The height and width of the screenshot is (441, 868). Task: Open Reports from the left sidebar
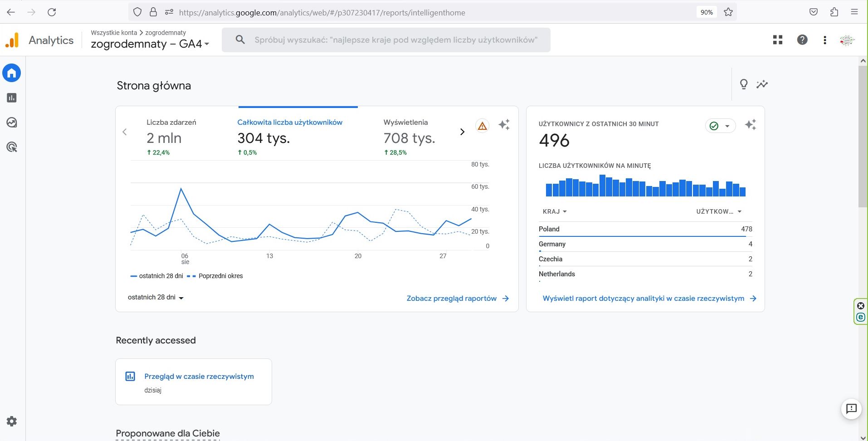(12, 98)
